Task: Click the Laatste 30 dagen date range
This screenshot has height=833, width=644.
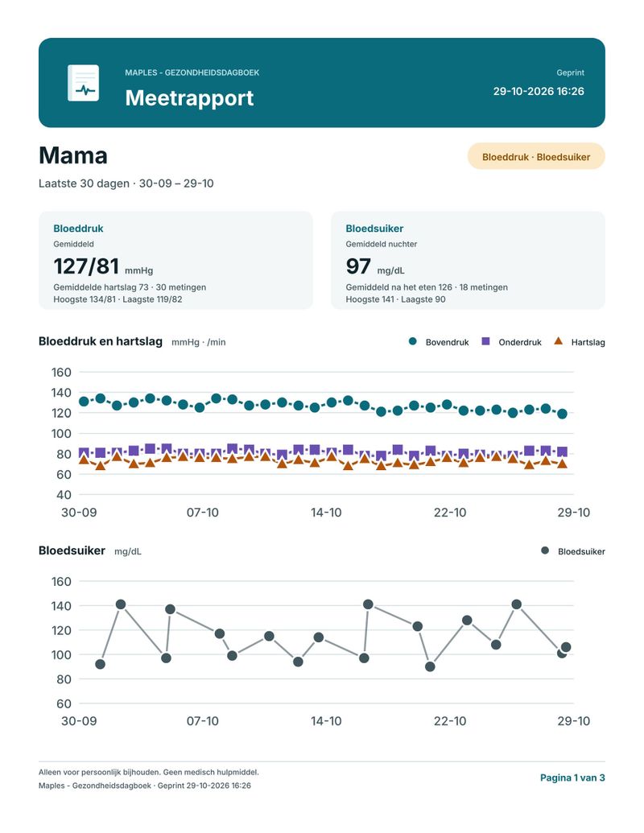Action: [x=126, y=184]
